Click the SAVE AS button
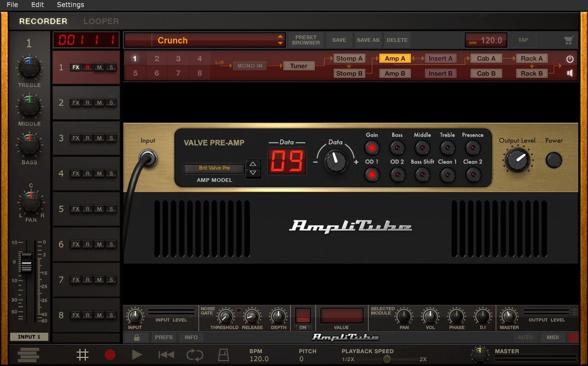 368,40
